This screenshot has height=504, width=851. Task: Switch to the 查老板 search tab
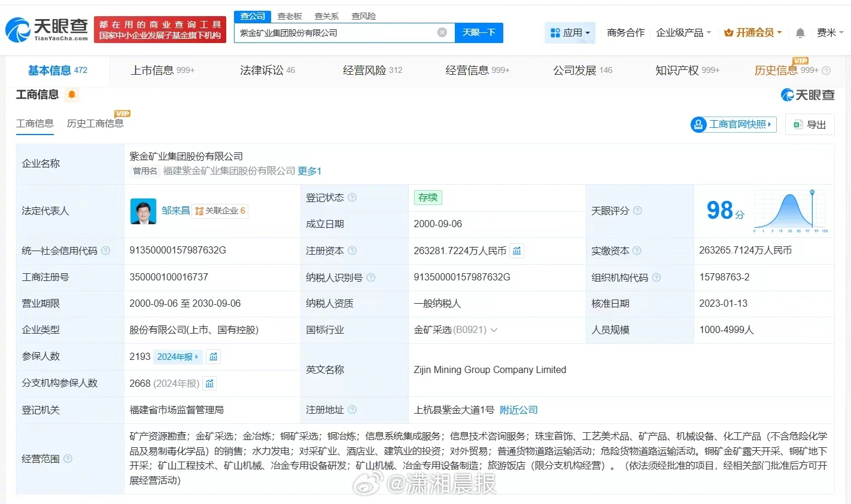(x=290, y=16)
